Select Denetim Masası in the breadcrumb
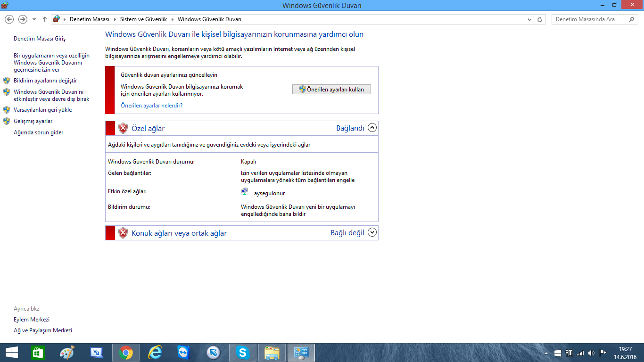The image size is (644, 362). 89,19
